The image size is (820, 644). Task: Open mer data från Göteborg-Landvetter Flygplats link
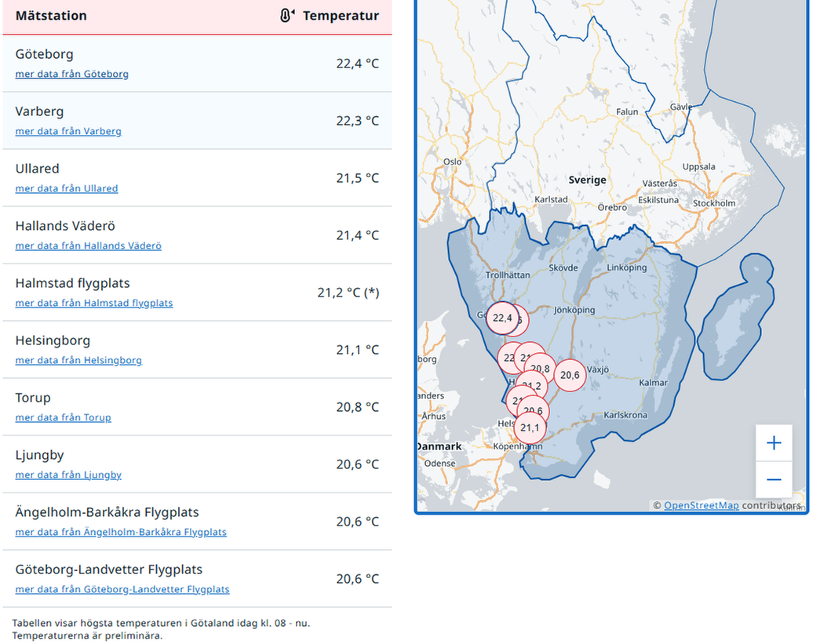[122, 589]
